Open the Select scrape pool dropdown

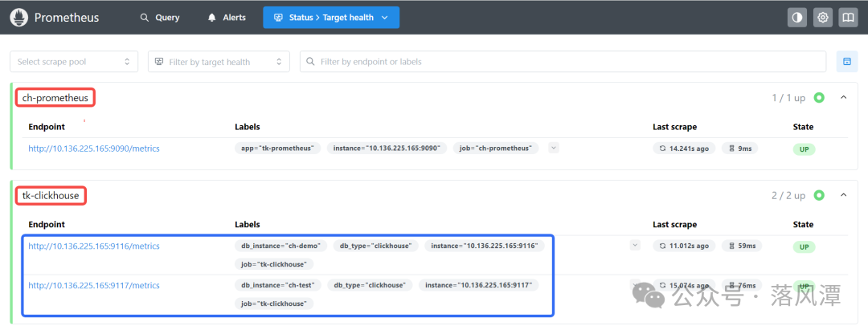[74, 61]
